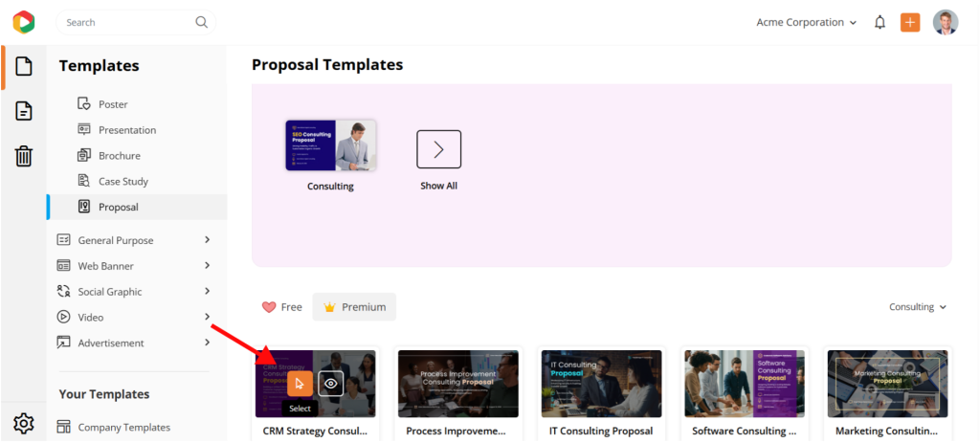This screenshot has height=443, width=980.
Task: Switch to the Free tab
Action: (281, 307)
